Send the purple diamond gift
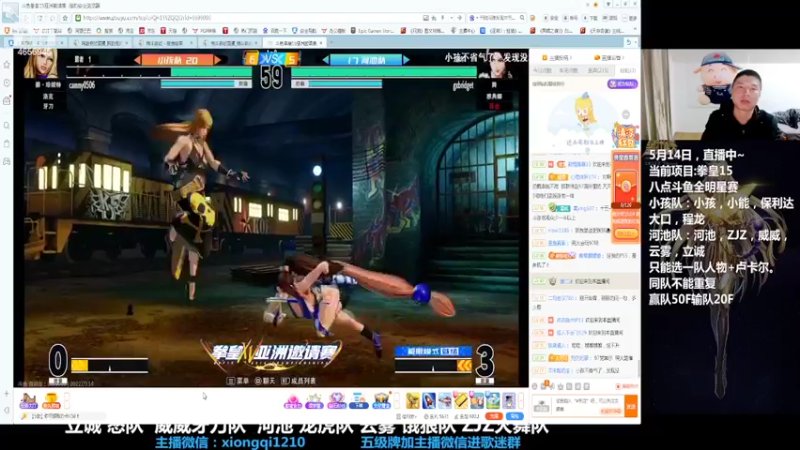The width and height of the screenshot is (800, 450). [x=337, y=401]
